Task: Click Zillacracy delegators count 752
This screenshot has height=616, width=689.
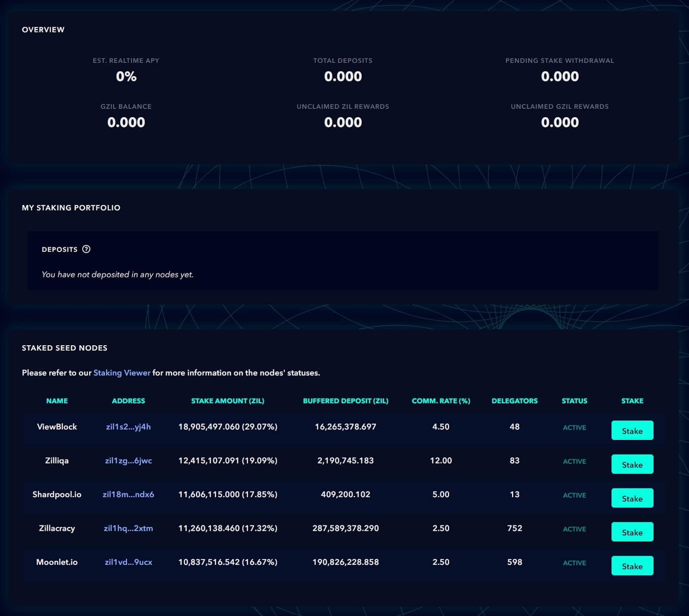Action: point(515,528)
